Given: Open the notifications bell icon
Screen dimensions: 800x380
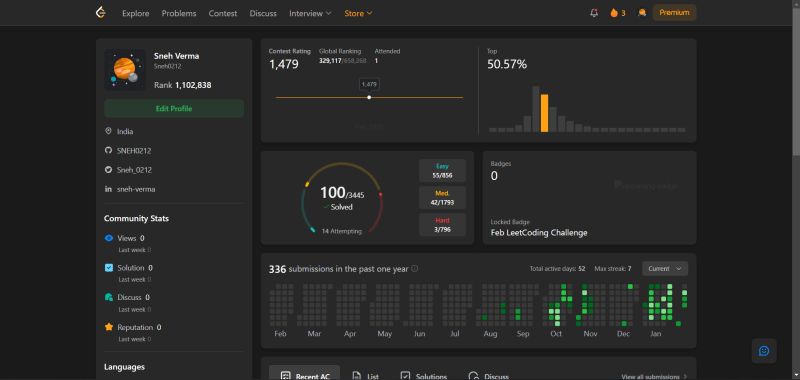Looking at the screenshot, I should [594, 13].
